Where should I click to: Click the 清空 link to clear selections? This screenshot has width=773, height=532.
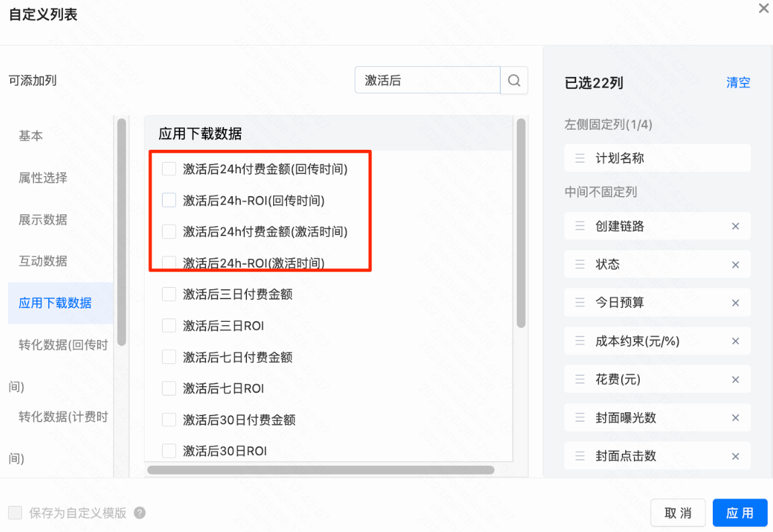pyautogui.click(x=738, y=82)
